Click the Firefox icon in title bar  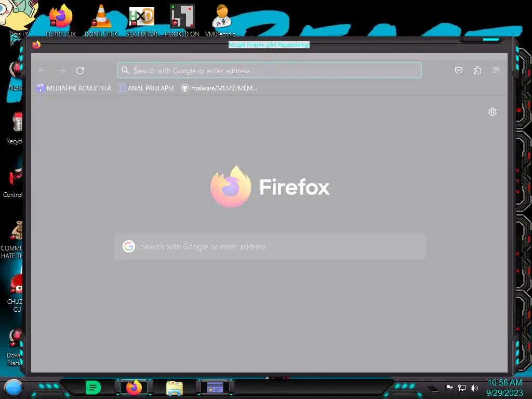36,45
